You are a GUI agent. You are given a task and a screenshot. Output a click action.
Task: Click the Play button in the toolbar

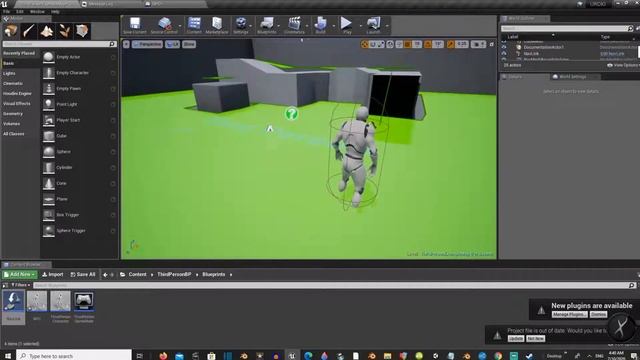tap(347, 23)
